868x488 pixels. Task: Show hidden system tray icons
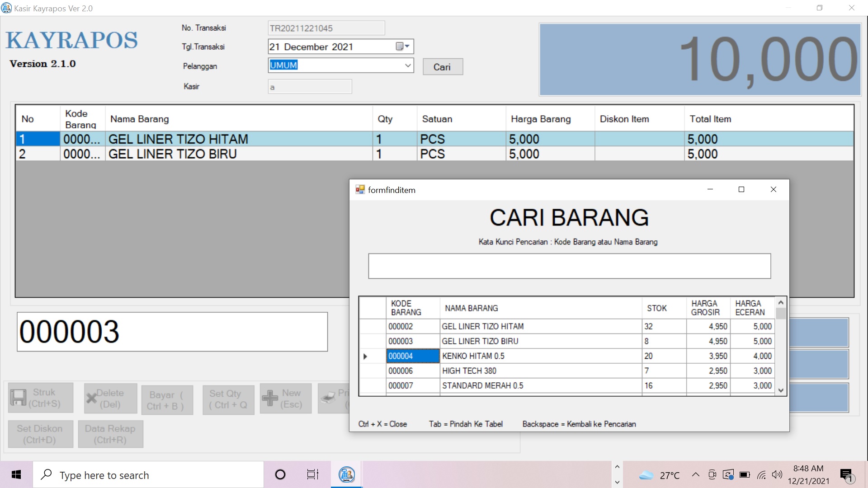point(696,474)
